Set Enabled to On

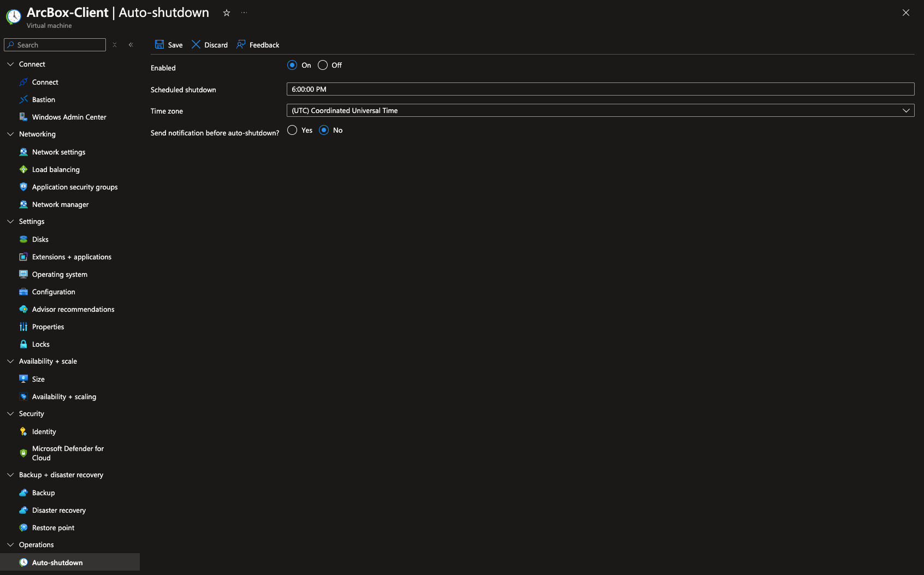tap(292, 65)
